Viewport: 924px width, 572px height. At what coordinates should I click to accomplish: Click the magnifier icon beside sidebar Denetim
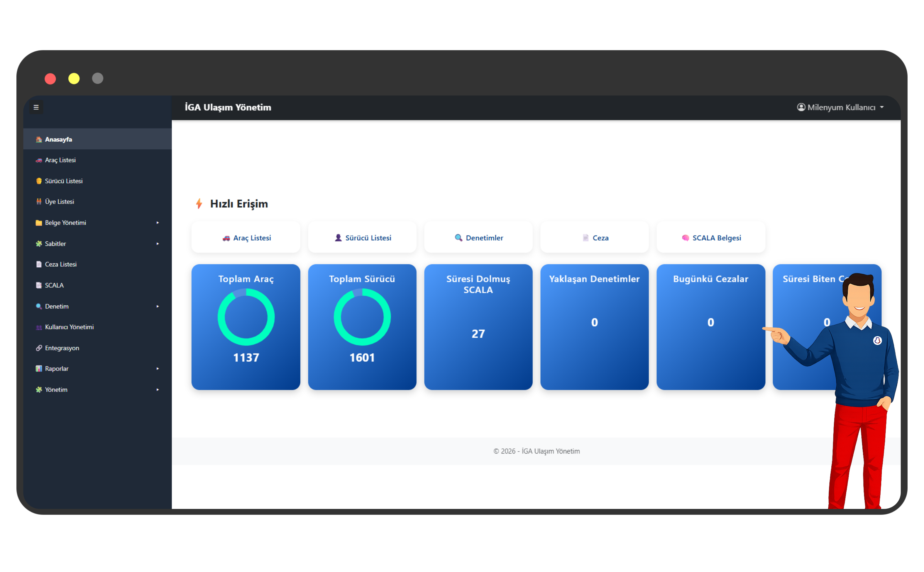click(x=39, y=306)
